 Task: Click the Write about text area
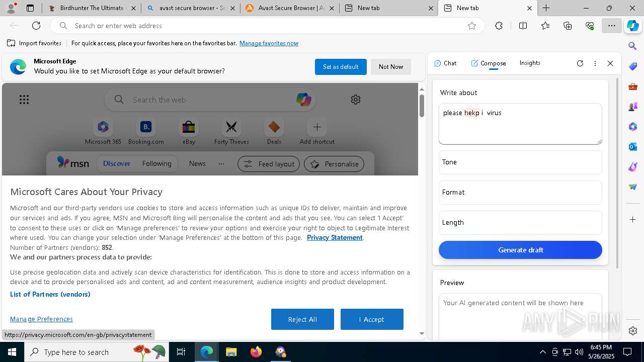520,124
